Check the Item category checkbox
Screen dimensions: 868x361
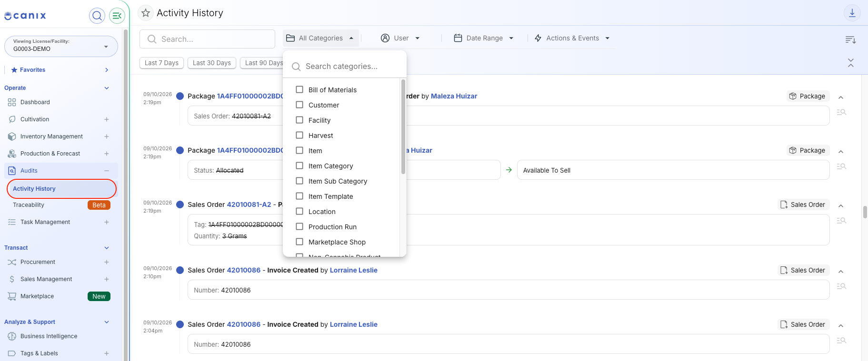tap(299, 150)
